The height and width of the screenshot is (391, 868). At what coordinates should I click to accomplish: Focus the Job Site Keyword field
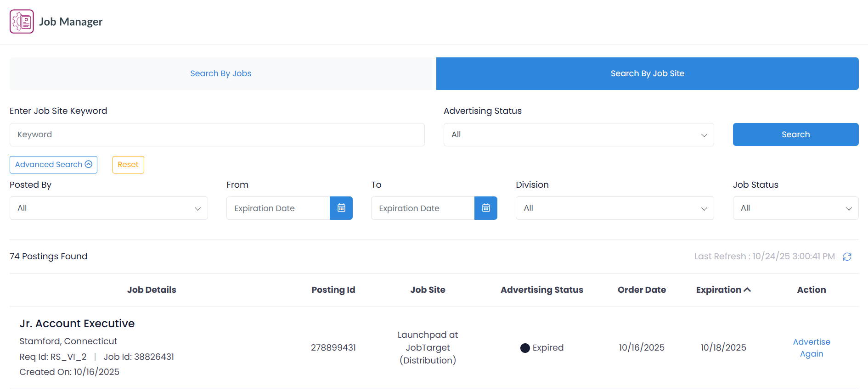217,134
